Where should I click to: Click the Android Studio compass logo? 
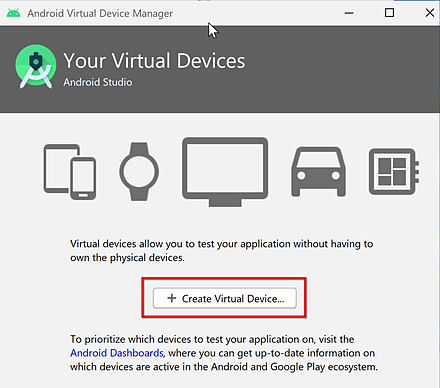click(35, 67)
